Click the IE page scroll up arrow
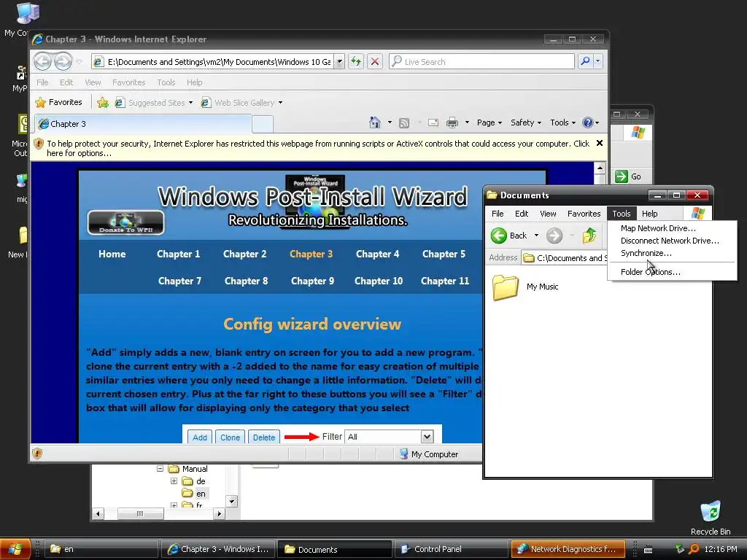Screen dimensions: 747x560 600,168
